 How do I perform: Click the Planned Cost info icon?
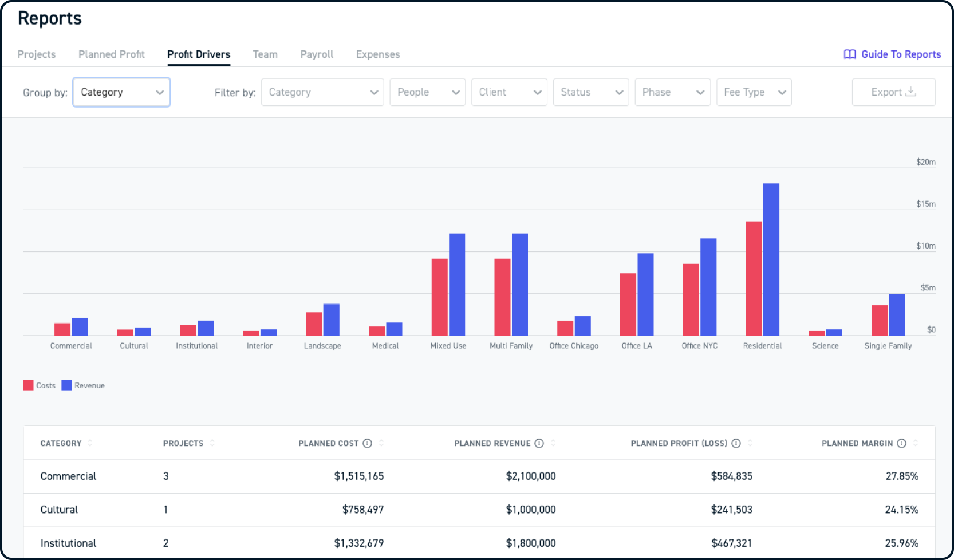click(x=368, y=443)
